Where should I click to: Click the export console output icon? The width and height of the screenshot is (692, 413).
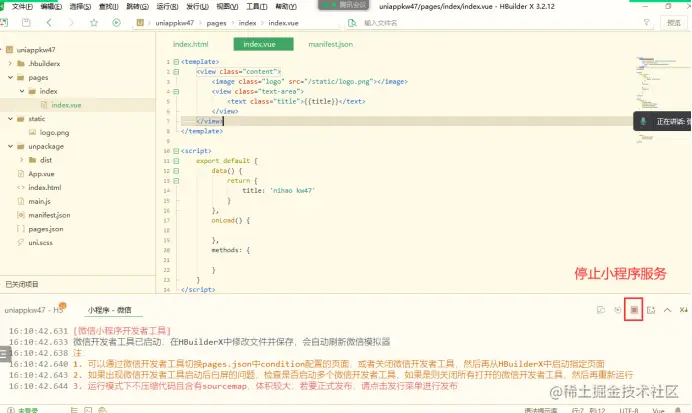pos(651,310)
